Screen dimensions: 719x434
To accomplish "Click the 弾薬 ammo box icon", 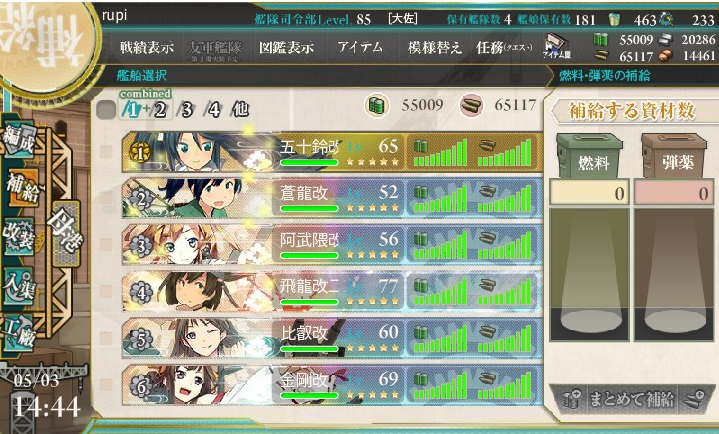I will click(674, 156).
